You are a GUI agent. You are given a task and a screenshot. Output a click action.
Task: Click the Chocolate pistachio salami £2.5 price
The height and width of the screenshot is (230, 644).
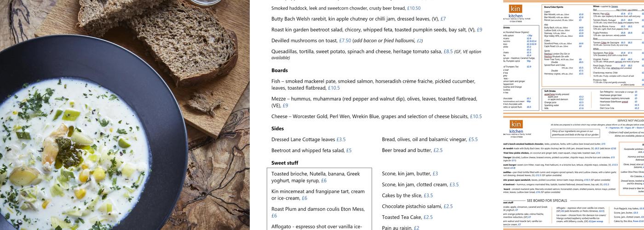click(x=448, y=207)
